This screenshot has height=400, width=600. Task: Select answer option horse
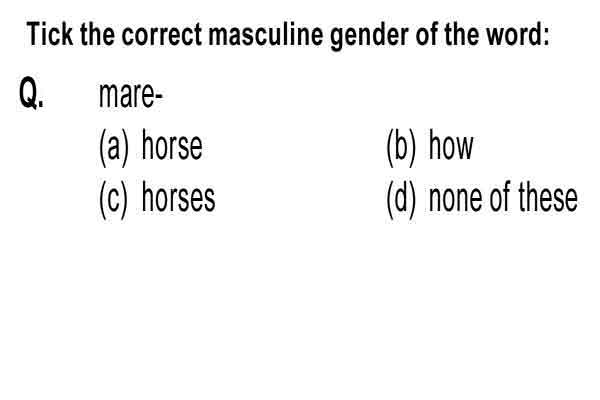coord(172,146)
